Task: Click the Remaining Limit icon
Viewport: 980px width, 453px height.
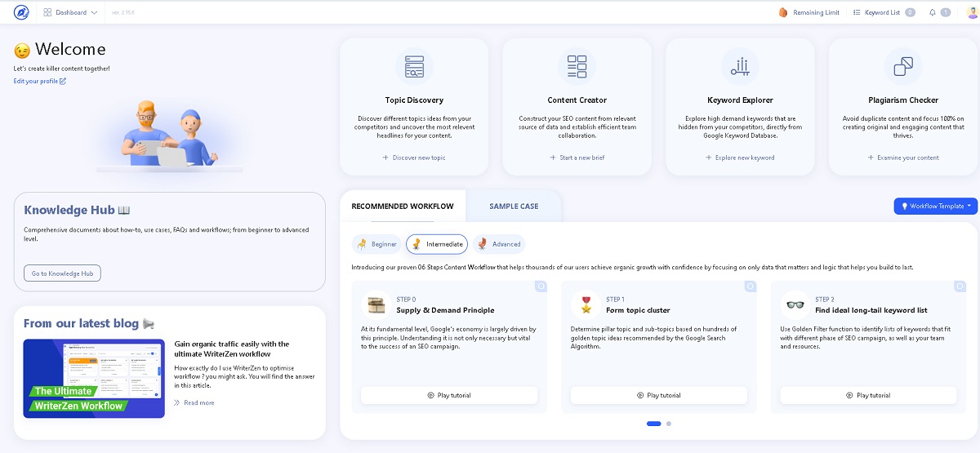Action: tap(783, 12)
